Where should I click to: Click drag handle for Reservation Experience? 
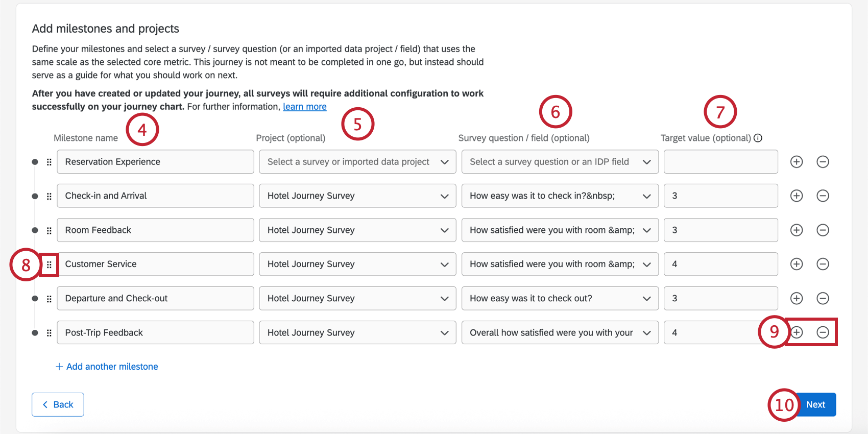[49, 162]
